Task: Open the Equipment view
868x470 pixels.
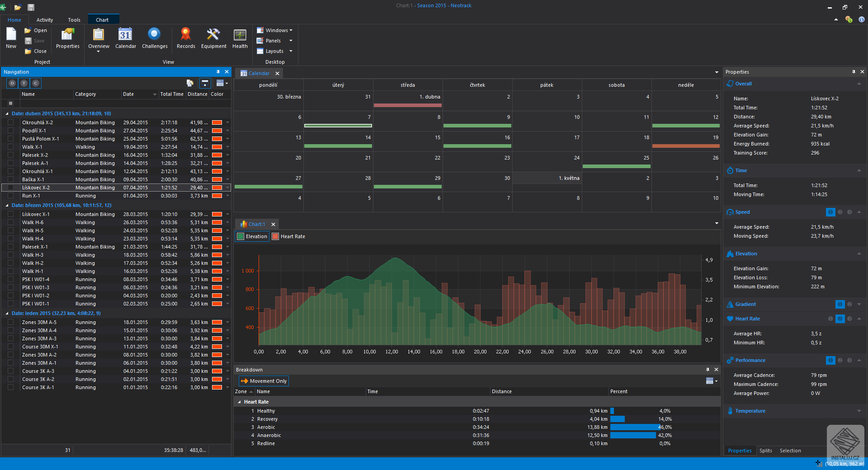Action: 213,38
